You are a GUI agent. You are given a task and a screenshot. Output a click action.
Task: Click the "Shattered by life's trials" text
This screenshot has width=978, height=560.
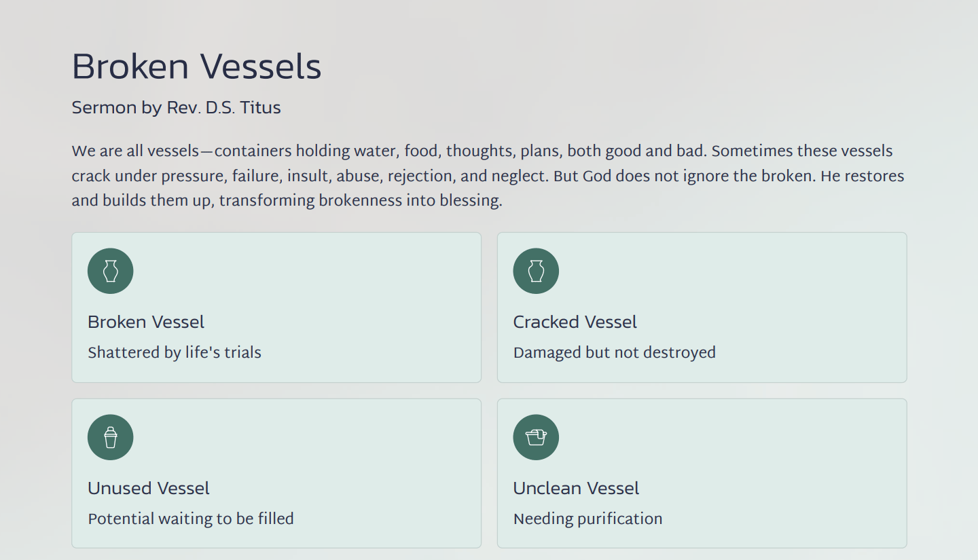tap(175, 352)
